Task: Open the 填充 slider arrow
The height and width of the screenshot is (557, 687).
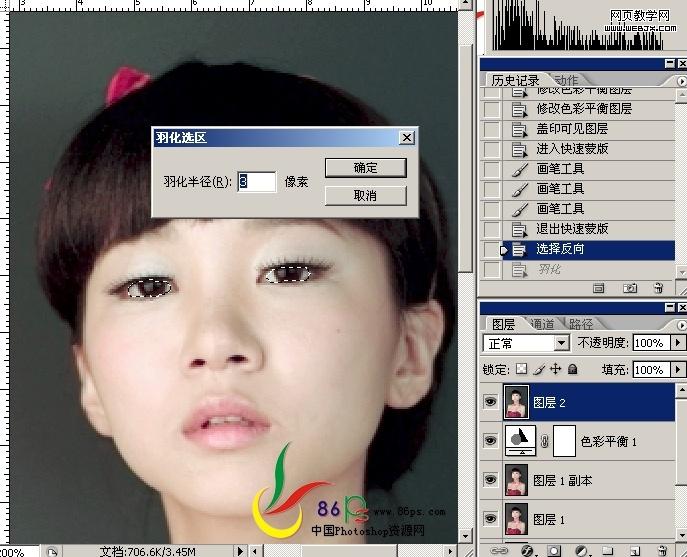Action: 678,369
